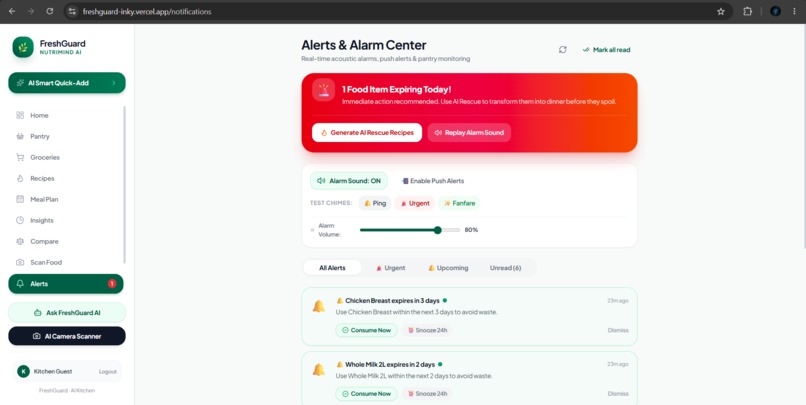
Task: Click 'Chicken Breast expires in 3 days' title
Action: pyautogui.click(x=392, y=301)
